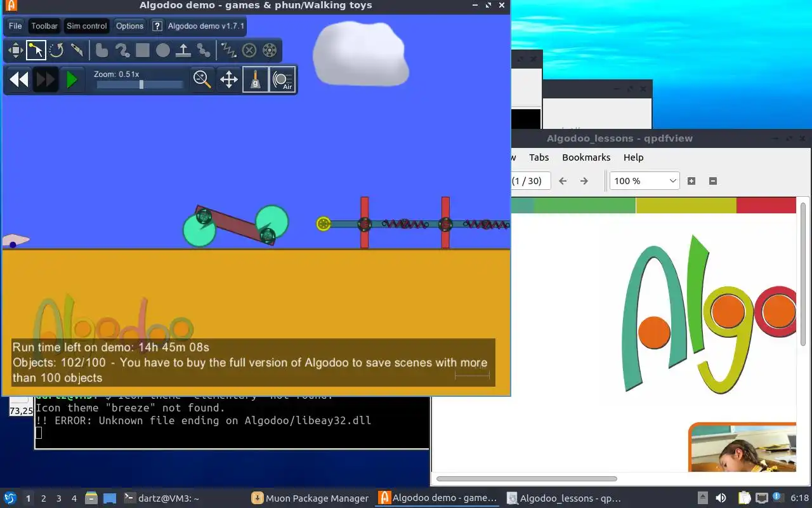
Task: Select the Polygon drawing tool
Action: pos(101,50)
